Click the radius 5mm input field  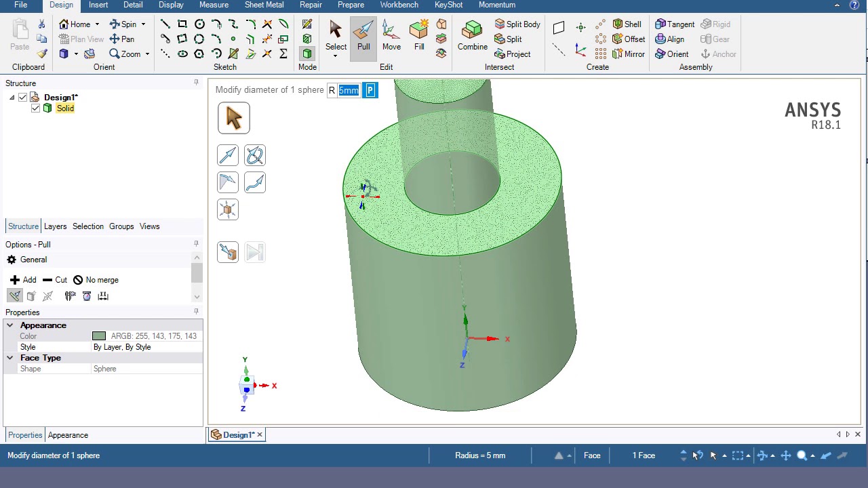click(349, 90)
